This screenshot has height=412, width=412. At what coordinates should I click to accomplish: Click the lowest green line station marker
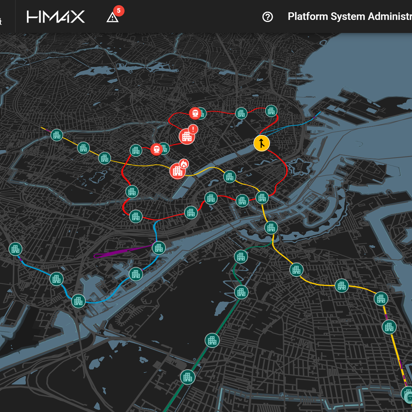click(187, 377)
